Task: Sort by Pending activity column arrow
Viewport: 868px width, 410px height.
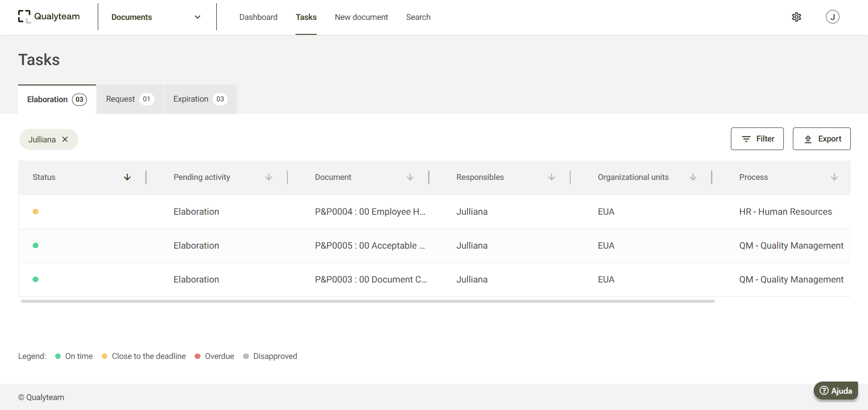Action: 269,177
